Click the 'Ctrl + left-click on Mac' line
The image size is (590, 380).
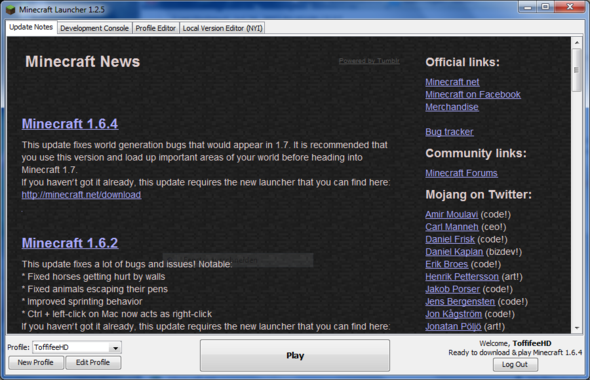point(117,314)
